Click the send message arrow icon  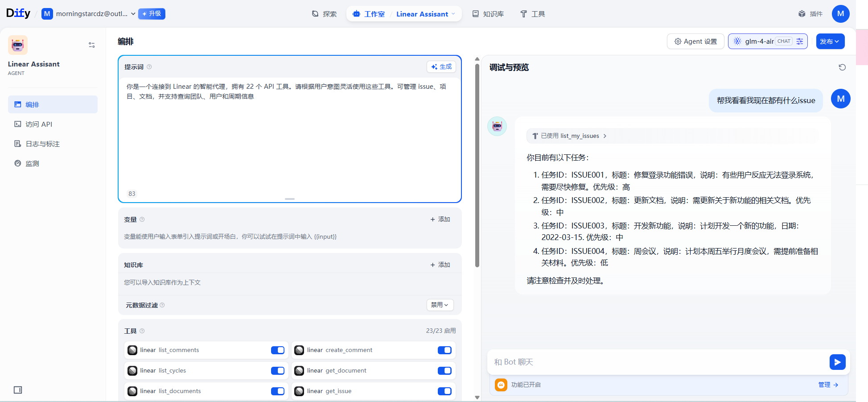coord(838,362)
